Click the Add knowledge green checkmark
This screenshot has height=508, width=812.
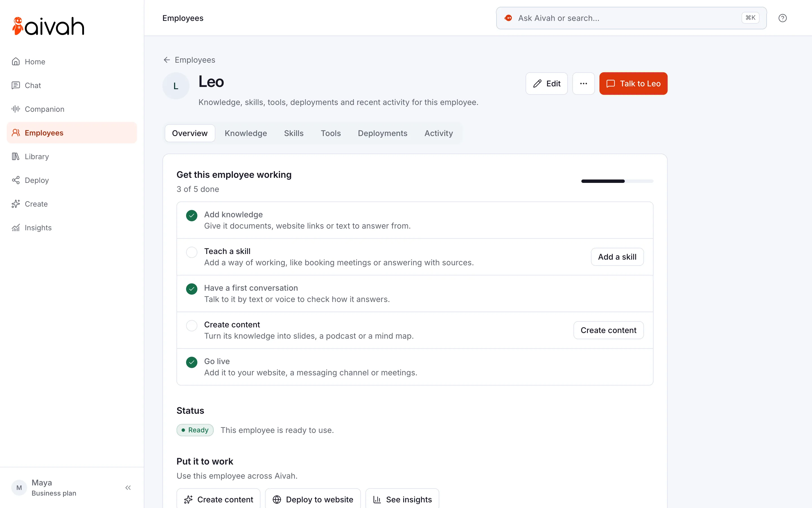click(192, 216)
